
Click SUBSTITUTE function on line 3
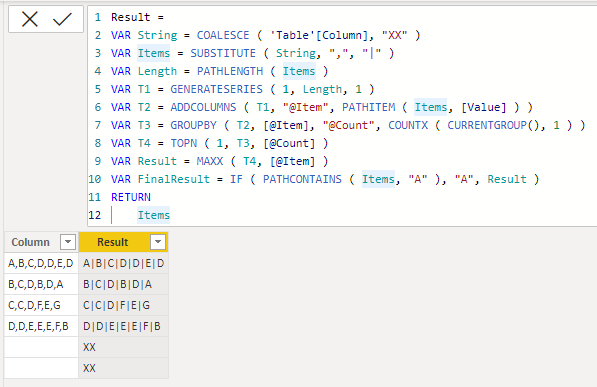tap(223, 53)
